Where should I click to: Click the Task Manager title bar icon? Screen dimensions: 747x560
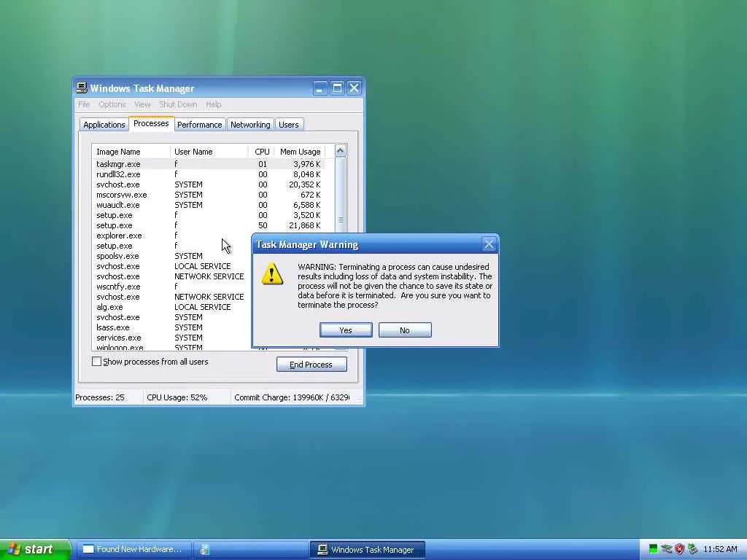coord(82,87)
